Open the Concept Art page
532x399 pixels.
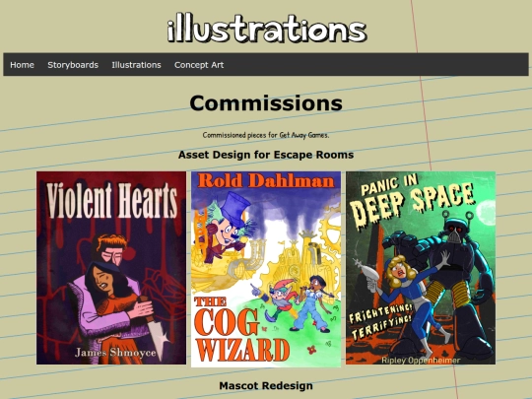199,65
